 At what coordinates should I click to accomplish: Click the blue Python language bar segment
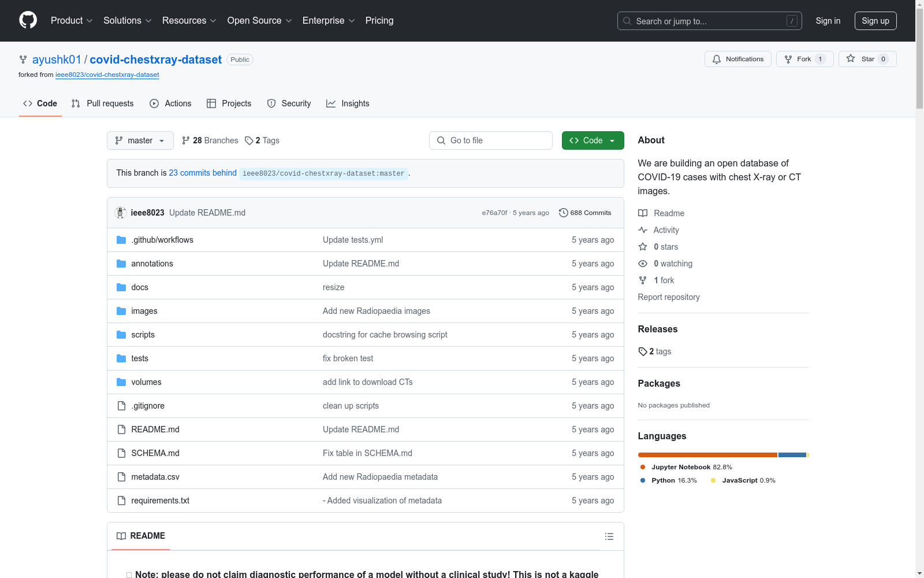[x=792, y=455]
